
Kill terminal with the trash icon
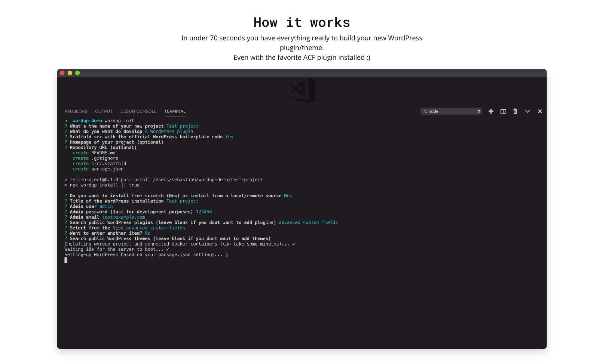515,111
